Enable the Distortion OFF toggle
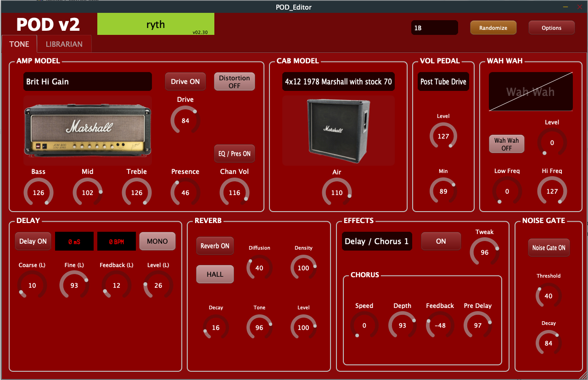 (234, 82)
